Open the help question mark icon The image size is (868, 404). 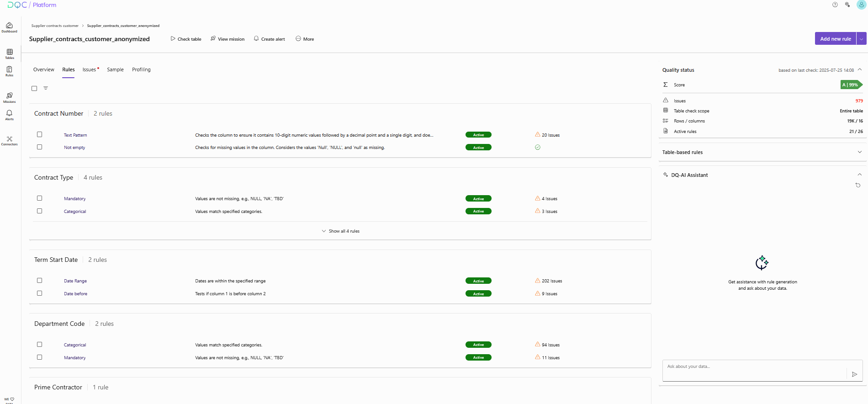(835, 5)
